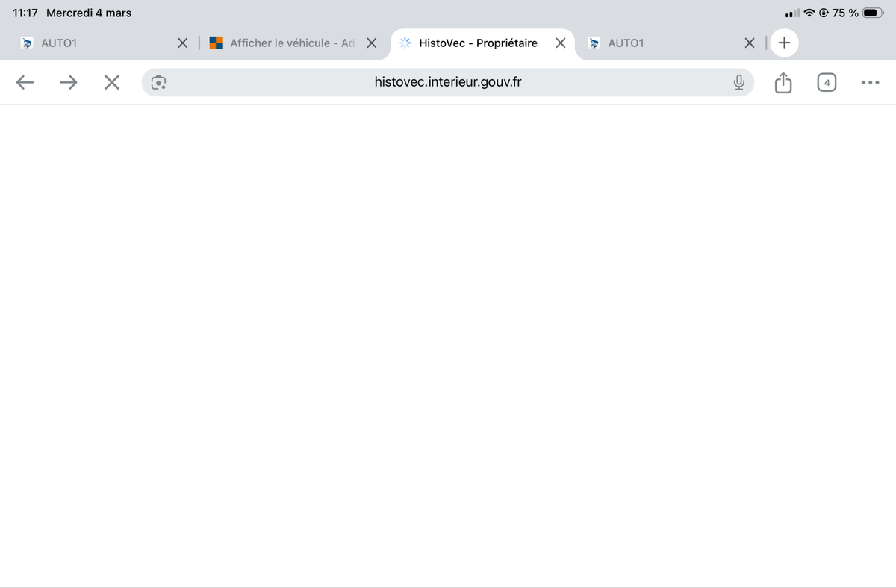Viewport: 896px width, 588px height.
Task: Close the Afficher le véhicule tab
Action: (x=371, y=43)
